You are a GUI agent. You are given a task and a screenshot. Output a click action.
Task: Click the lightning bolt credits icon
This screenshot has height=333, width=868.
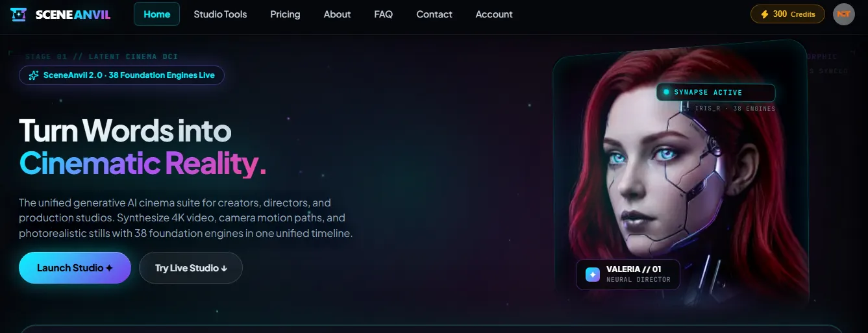[x=765, y=14]
